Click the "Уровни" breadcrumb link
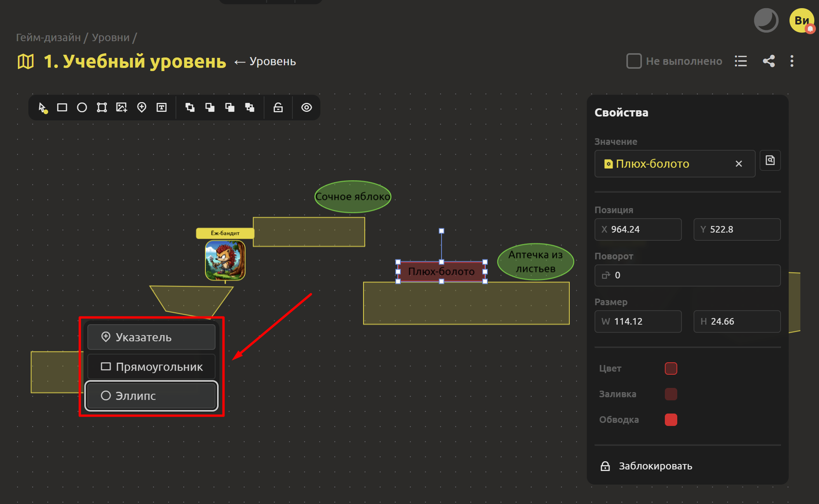This screenshot has height=504, width=819. [111, 37]
